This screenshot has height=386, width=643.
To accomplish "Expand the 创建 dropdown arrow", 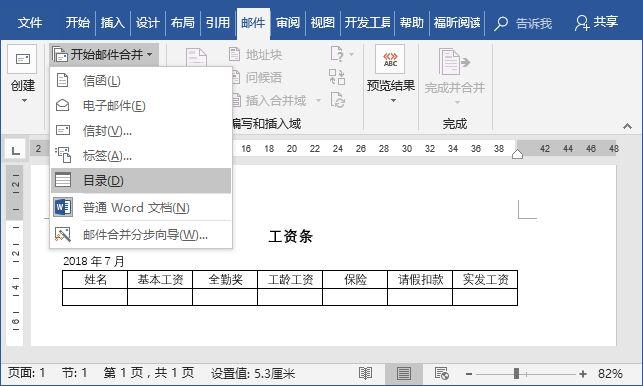I will (x=24, y=100).
